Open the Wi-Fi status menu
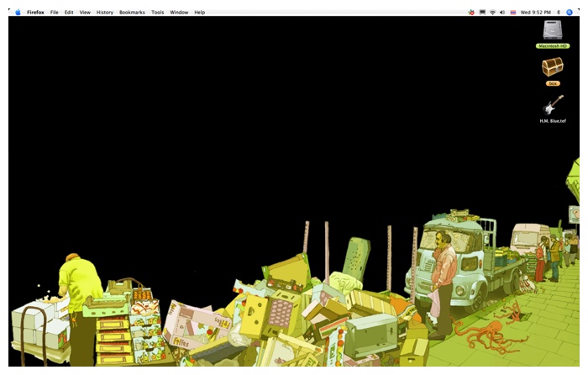588x375 pixels. pyautogui.click(x=493, y=13)
